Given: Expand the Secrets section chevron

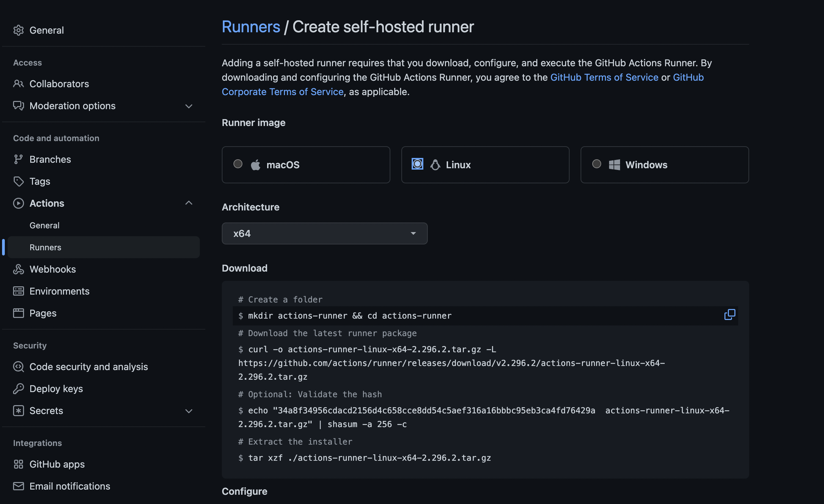Looking at the screenshot, I should [189, 411].
